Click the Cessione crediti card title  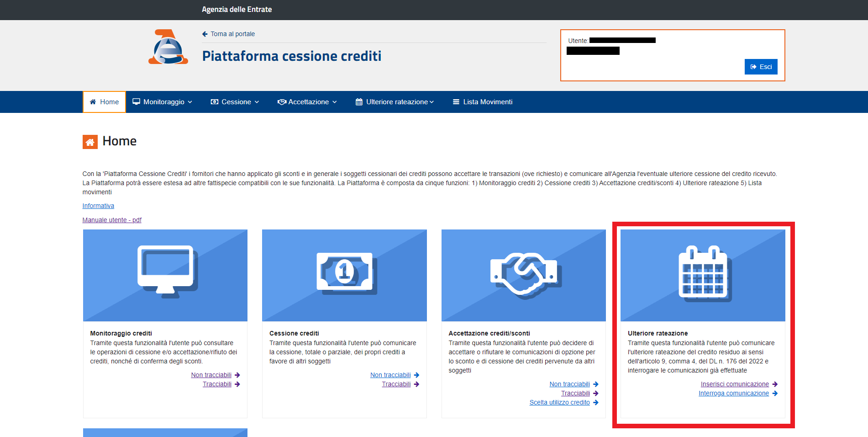(x=294, y=333)
